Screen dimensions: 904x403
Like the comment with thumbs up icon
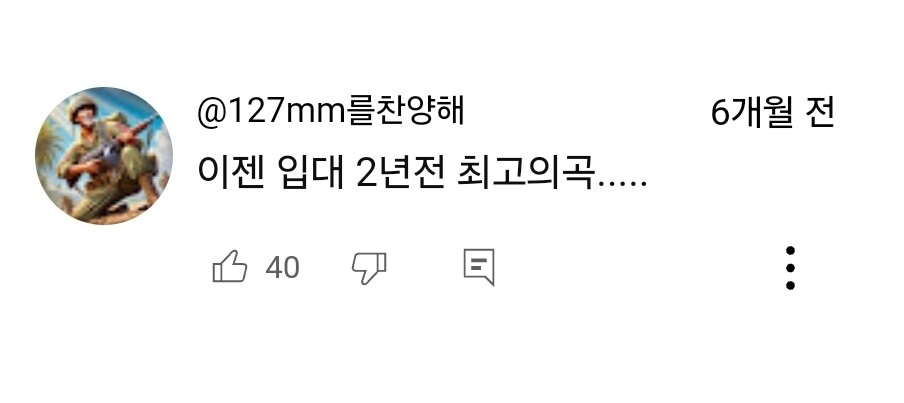click(229, 266)
